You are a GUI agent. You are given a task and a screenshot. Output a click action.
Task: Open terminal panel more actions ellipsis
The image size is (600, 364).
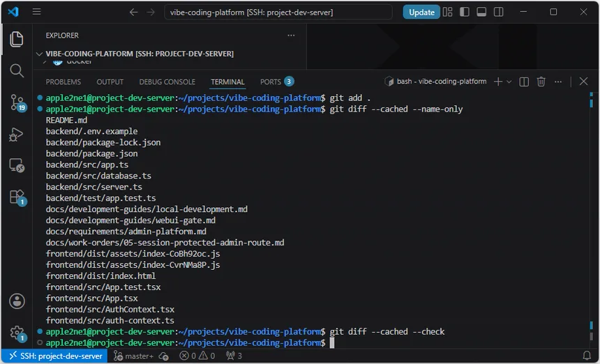[558, 82]
